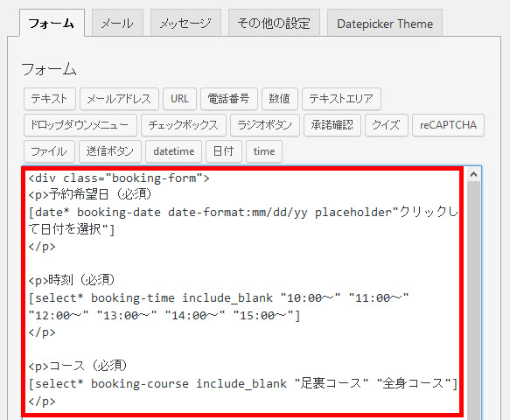Screen dimensions: 510x420
Task: Click the textarea scrollbar up arrow
Action: coord(473,175)
